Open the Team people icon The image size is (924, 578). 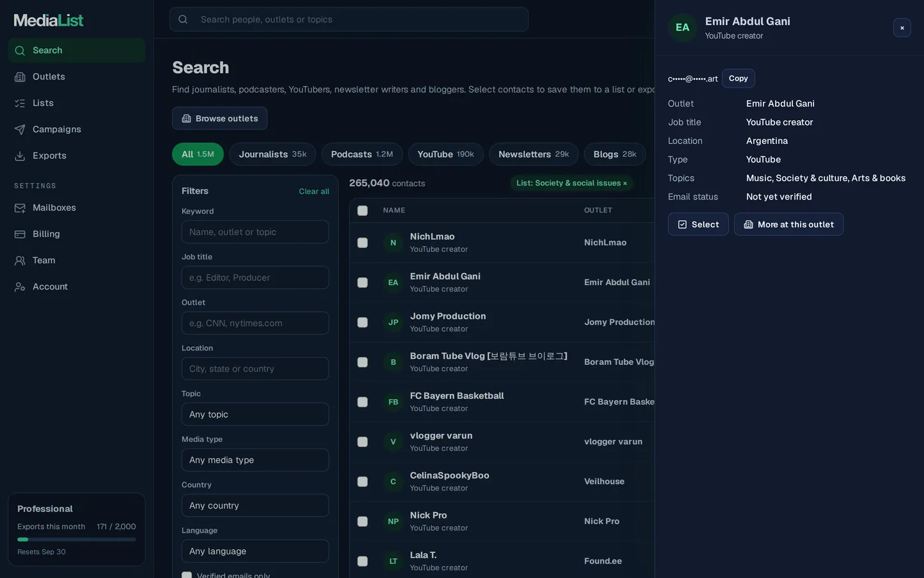pyautogui.click(x=20, y=261)
